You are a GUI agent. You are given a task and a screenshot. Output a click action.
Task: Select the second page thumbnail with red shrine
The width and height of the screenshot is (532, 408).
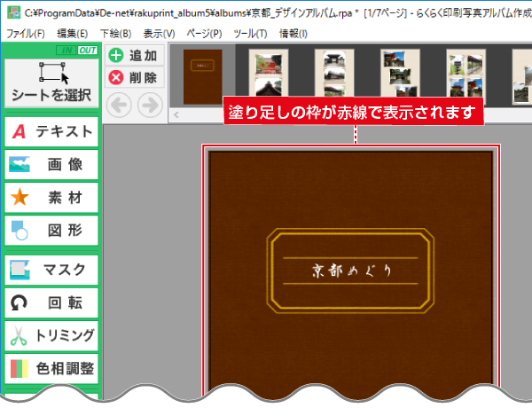point(269,74)
